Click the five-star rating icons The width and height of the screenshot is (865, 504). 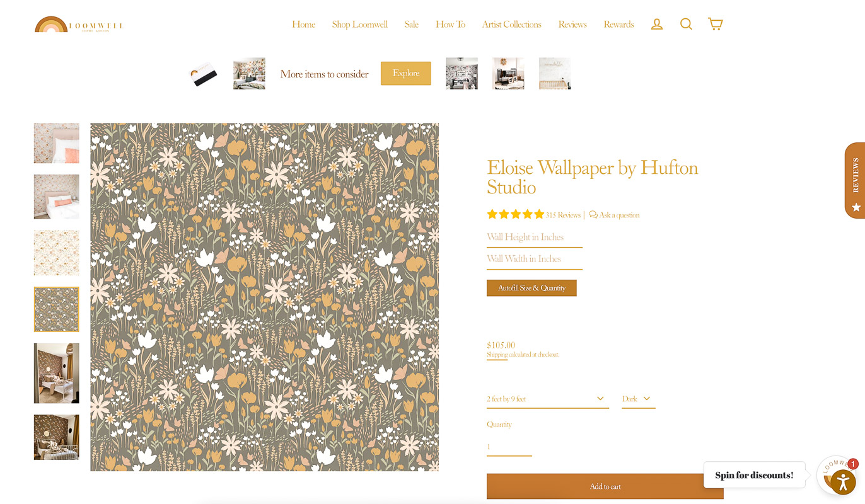pos(515,215)
